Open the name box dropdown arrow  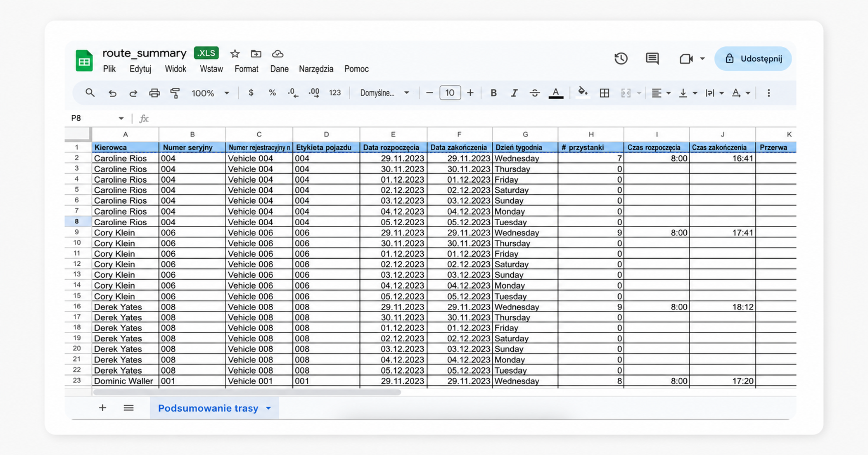pos(121,119)
